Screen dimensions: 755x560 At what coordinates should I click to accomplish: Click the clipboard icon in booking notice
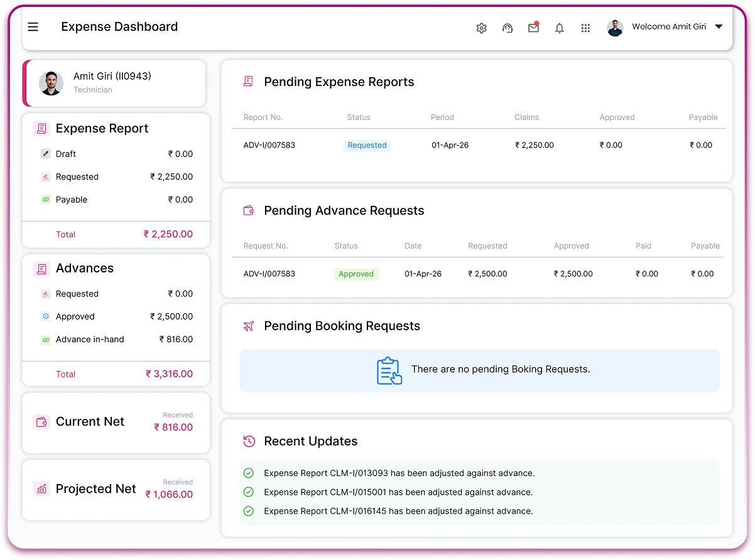pyautogui.click(x=389, y=370)
